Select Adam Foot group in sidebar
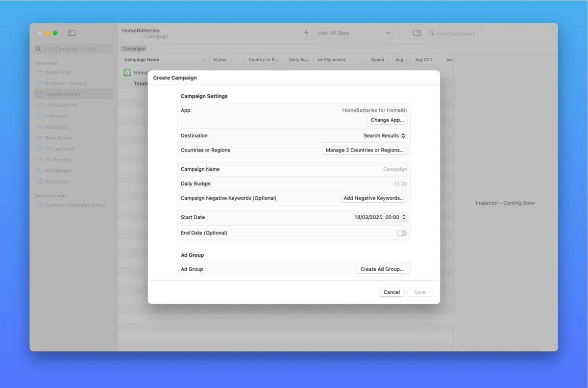The height and width of the screenshot is (388, 588). (x=73, y=72)
